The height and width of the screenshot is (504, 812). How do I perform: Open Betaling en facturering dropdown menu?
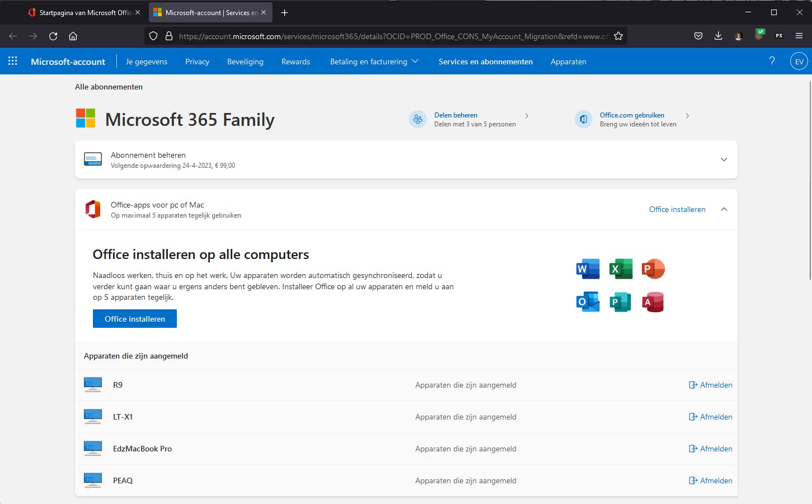[374, 62]
